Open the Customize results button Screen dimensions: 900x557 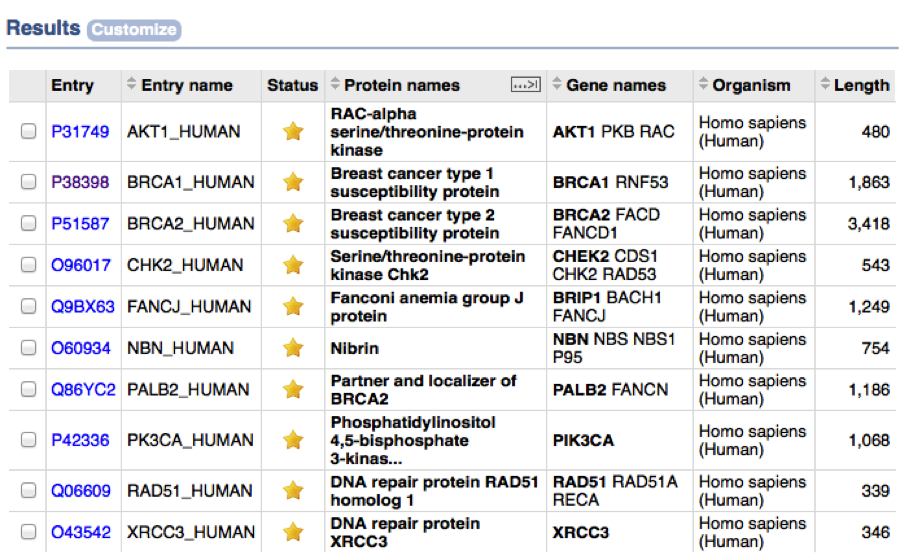pyautogui.click(x=134, y=30)
